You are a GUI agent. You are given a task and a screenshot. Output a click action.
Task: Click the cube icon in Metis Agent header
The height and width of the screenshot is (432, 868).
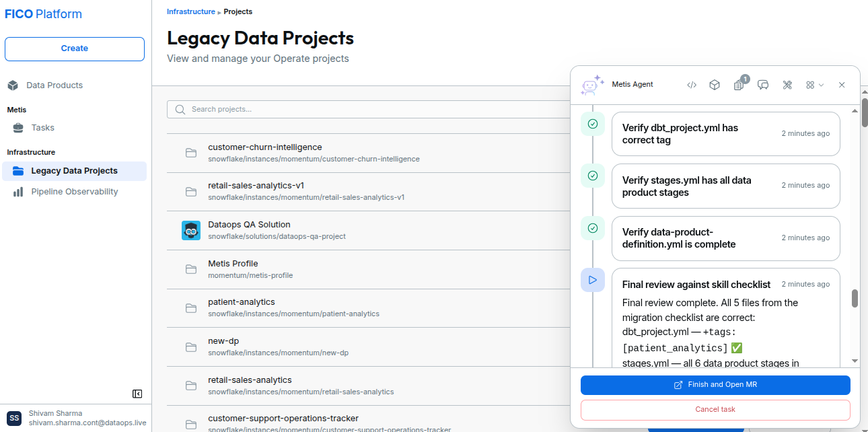coord(715,85)
